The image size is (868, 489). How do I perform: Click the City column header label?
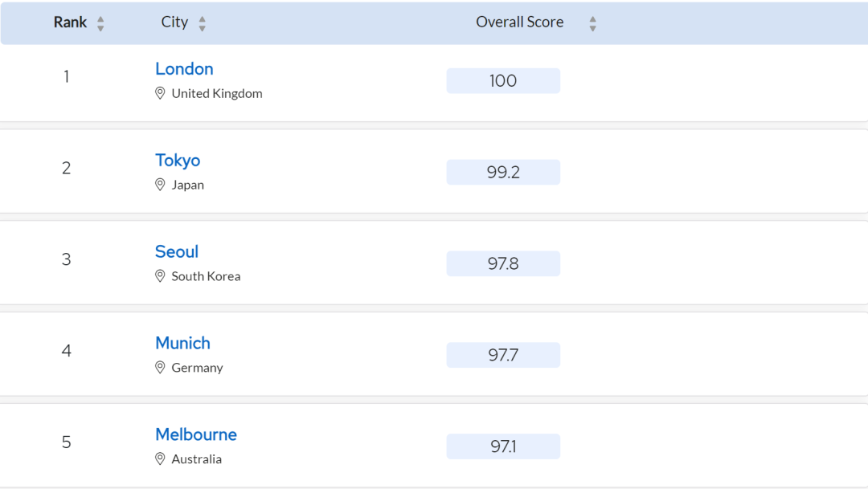(x=174, y=22)
